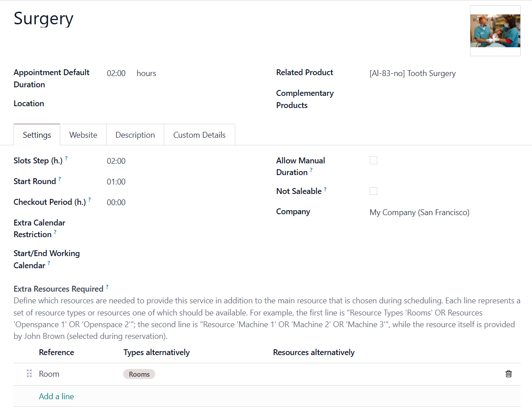Screen dimensions: 532x410
Task: Open the Location field selector
Action: point(183,104)
